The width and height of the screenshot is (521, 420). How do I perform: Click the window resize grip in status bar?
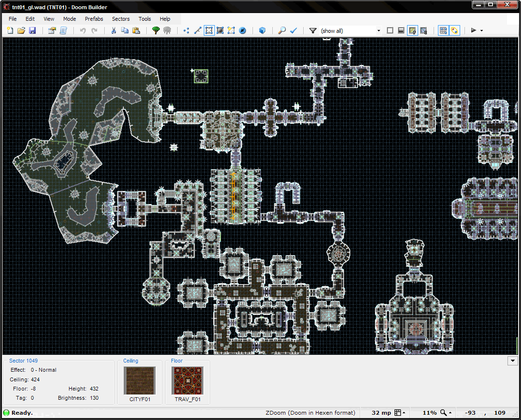click(x=515, y=414)
